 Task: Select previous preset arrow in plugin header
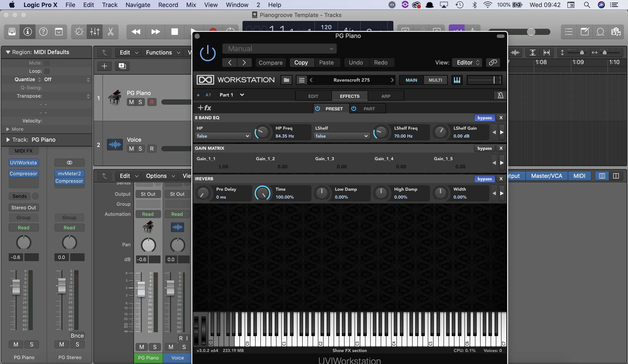coord(230,63)
